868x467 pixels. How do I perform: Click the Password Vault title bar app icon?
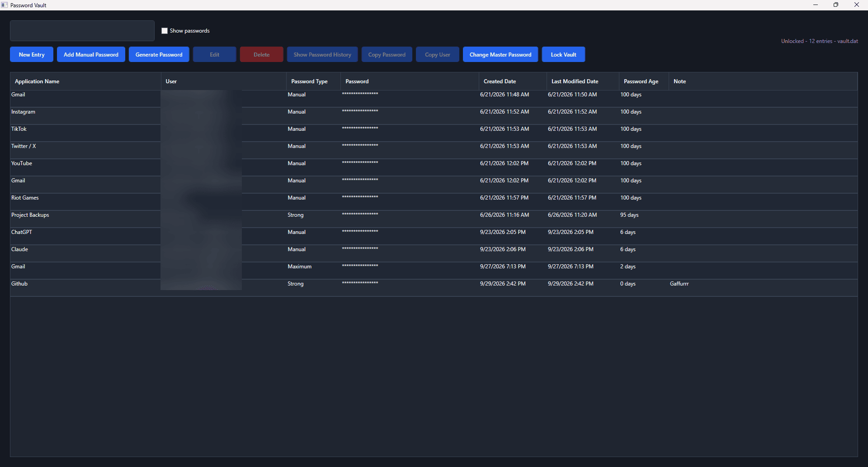click(5, 5)
